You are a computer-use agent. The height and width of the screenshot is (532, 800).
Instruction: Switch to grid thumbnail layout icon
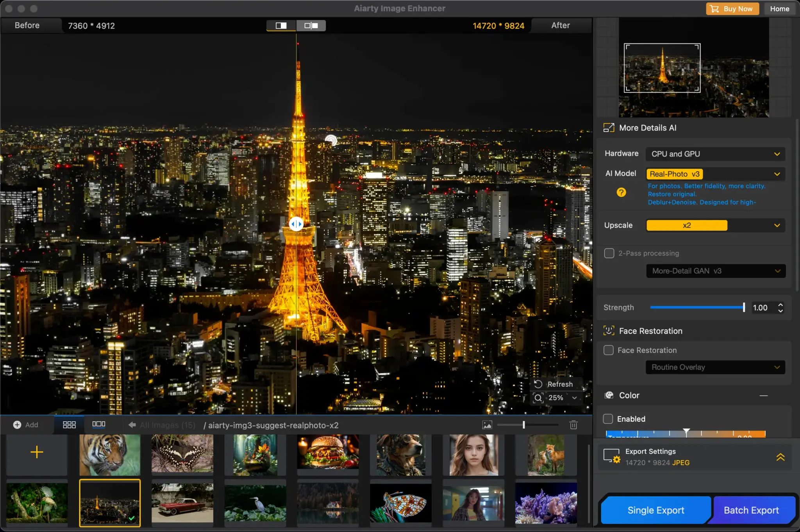tap(69, 425)
